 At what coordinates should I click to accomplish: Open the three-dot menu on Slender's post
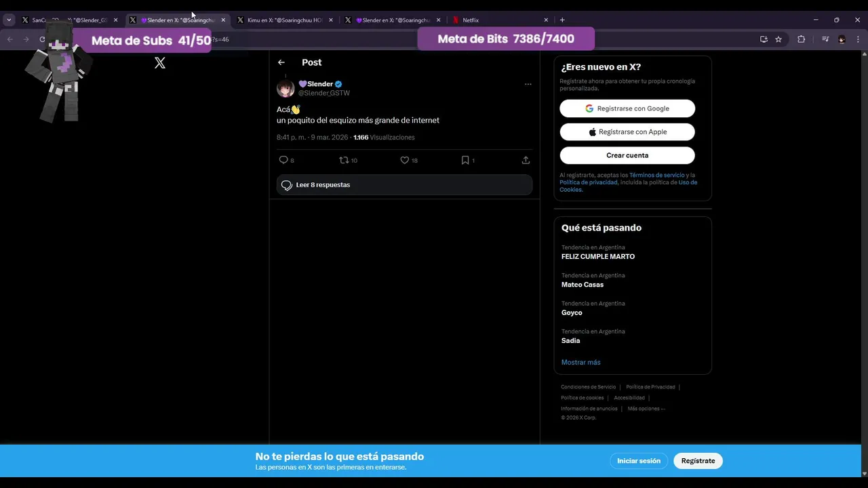click(528, 85)
